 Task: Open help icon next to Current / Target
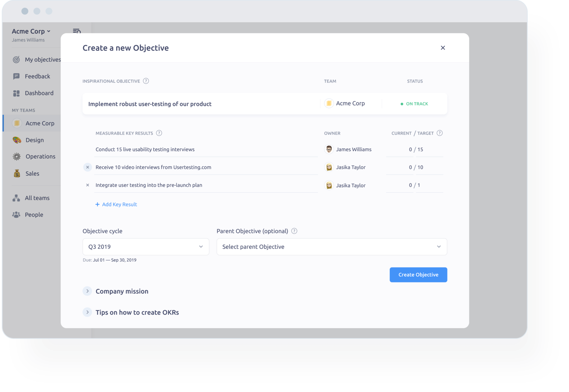pos(440,133)
